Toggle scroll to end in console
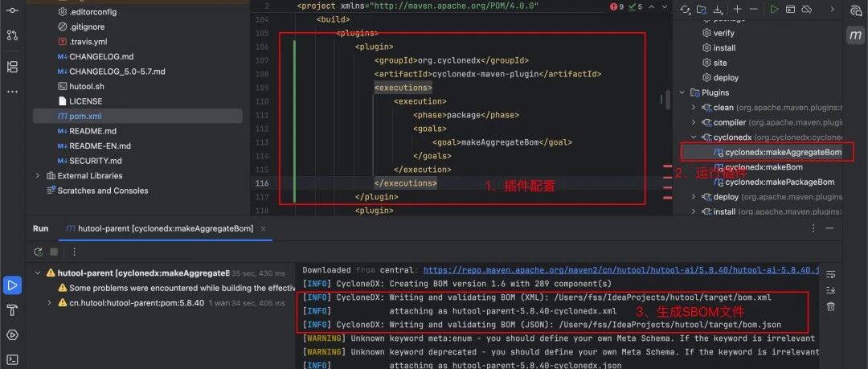This screenshot has width=868, height=369. point(830,290)
